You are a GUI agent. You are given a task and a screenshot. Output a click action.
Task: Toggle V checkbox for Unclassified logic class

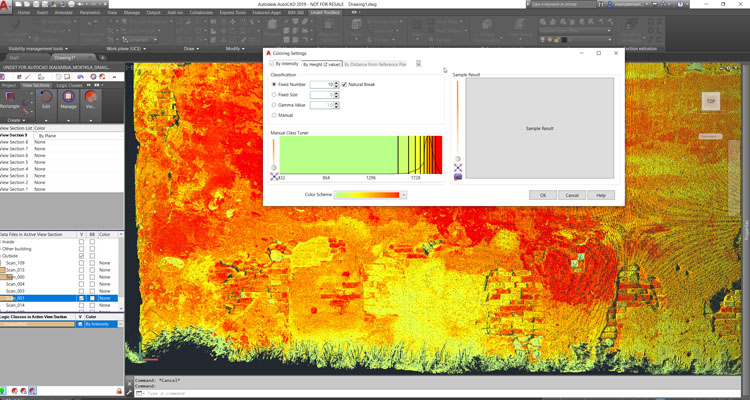click(80, 324)
